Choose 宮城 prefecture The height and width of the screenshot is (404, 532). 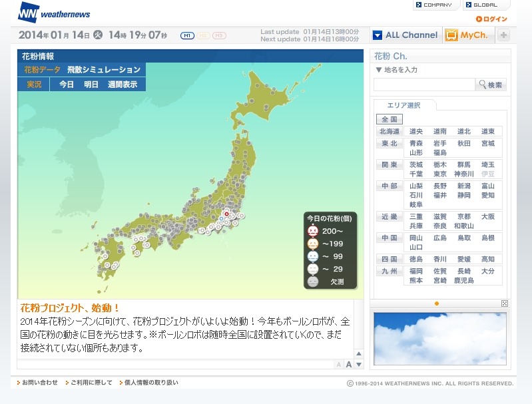[x=488, y=143]
